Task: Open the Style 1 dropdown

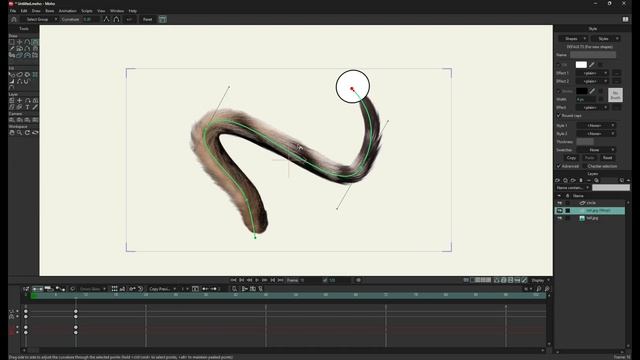Action: tap(596, 125)
